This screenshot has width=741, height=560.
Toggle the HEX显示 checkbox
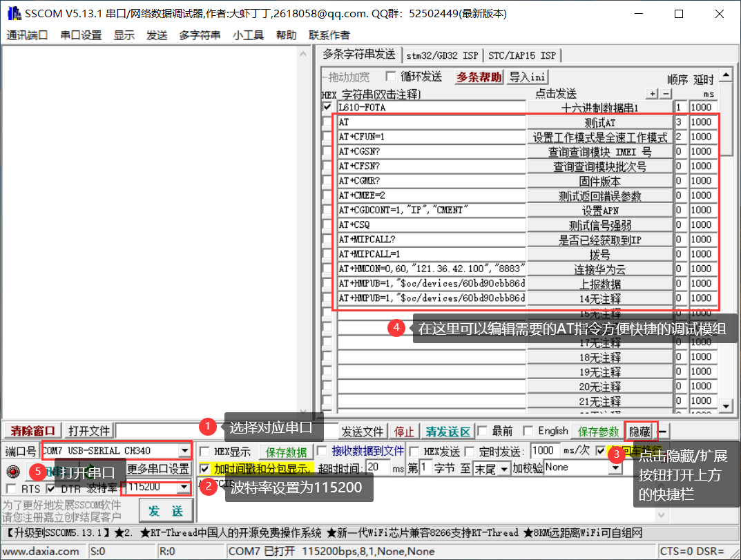coord(204,452)
